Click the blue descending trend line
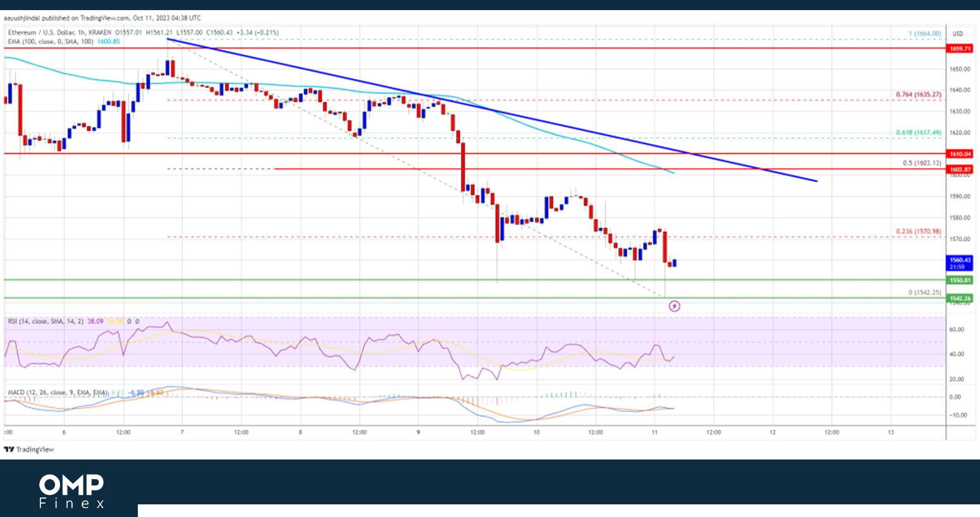Viewport: 980px width, 517px height. click(x=492, y=110)
